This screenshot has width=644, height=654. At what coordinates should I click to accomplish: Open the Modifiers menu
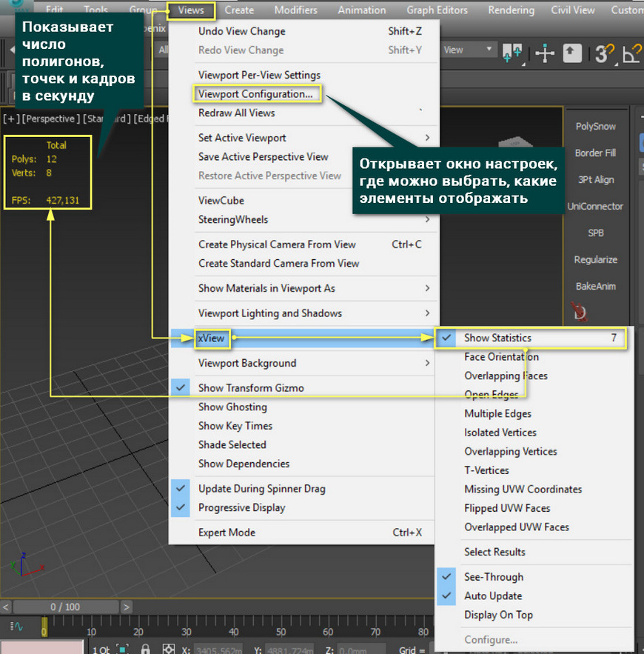click(295, 10)
